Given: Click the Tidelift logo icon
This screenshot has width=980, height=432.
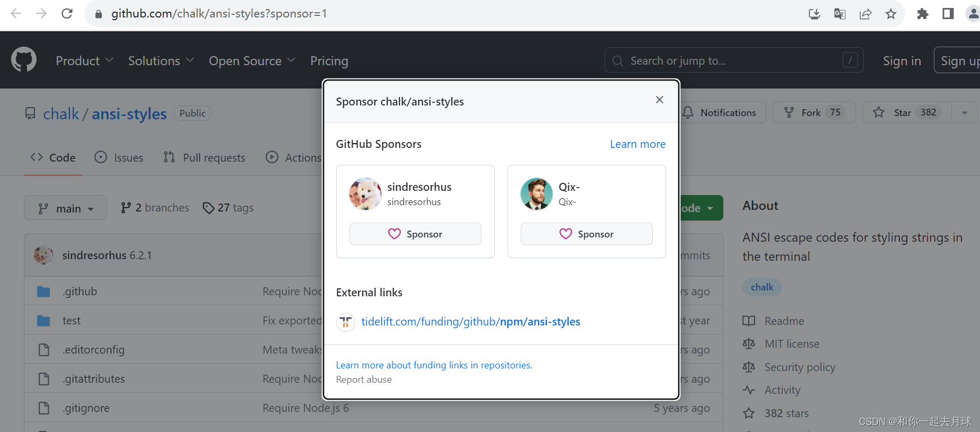Looking at the screenshot, I should coord(346,322).
